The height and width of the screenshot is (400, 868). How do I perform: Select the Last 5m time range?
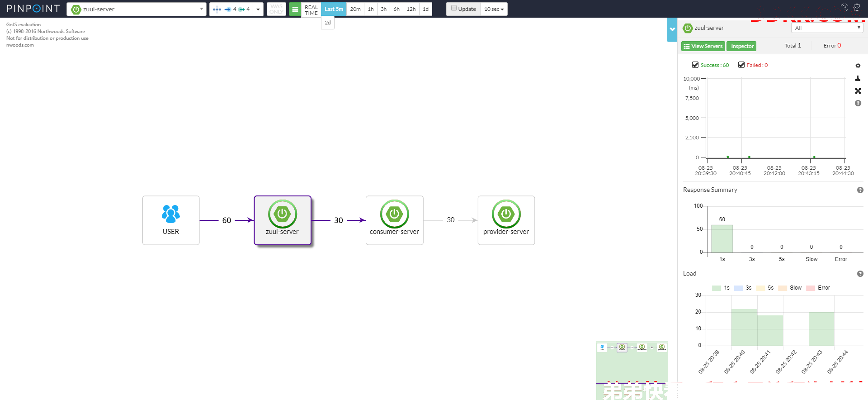334,9
